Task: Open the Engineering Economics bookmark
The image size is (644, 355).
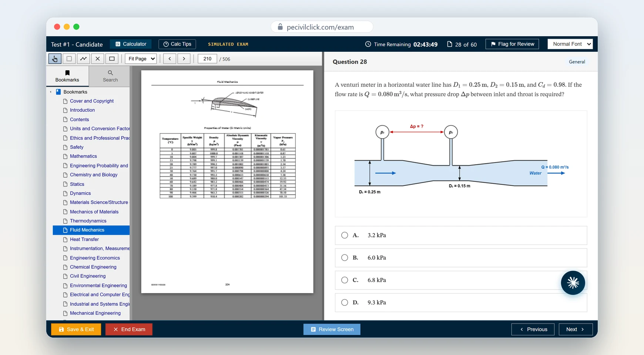Action: coord(95,258)
